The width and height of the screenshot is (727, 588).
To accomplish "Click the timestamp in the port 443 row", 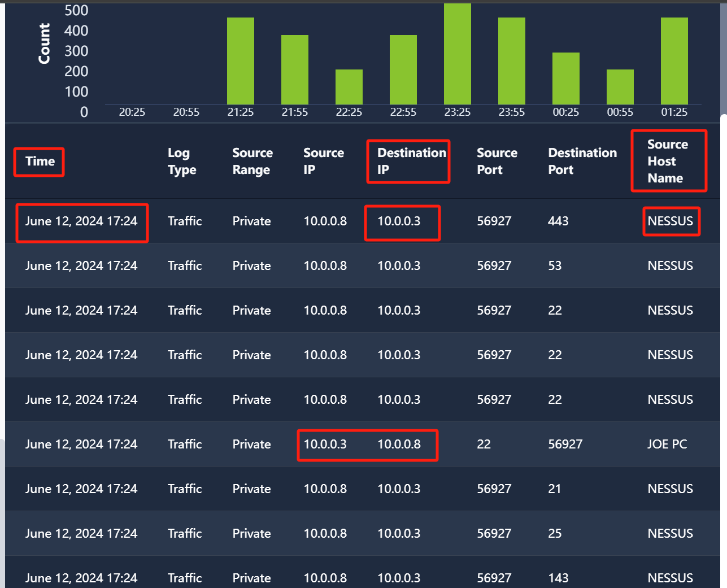I will (x=81, y=221).
